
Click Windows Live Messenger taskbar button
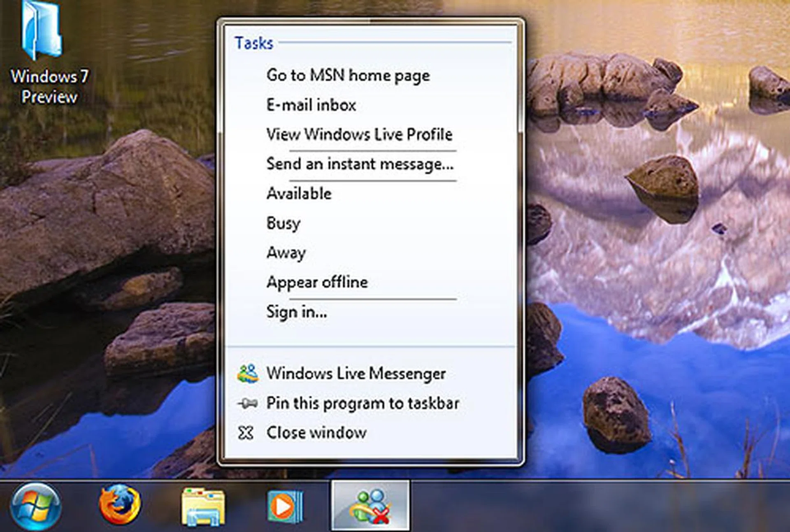(370, 506)
